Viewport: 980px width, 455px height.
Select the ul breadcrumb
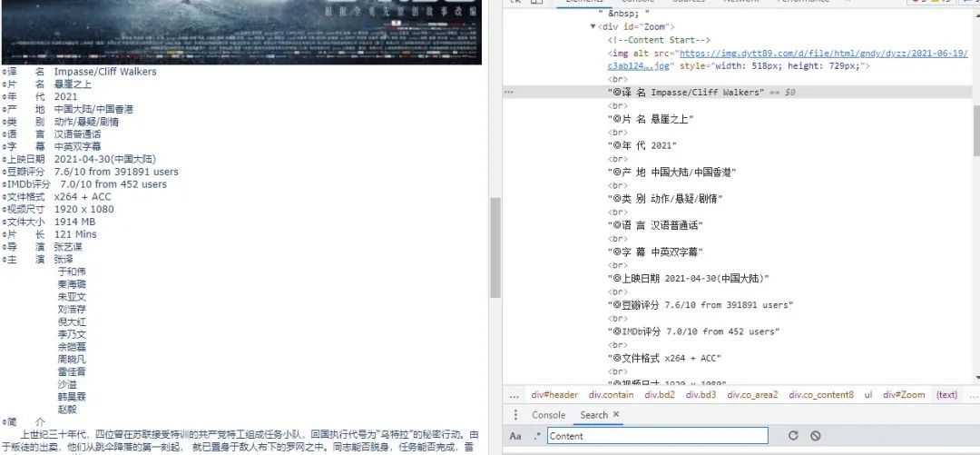tap(868, 395)
